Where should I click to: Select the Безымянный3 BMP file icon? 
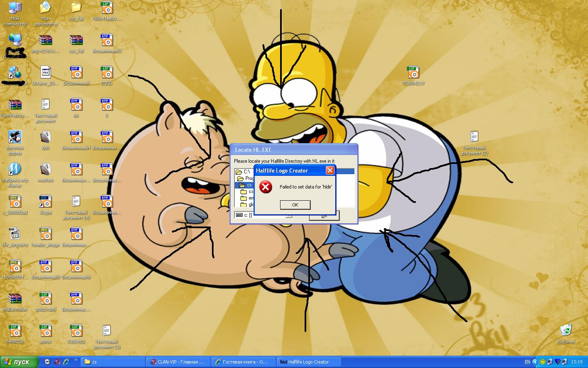click(107, 44)
